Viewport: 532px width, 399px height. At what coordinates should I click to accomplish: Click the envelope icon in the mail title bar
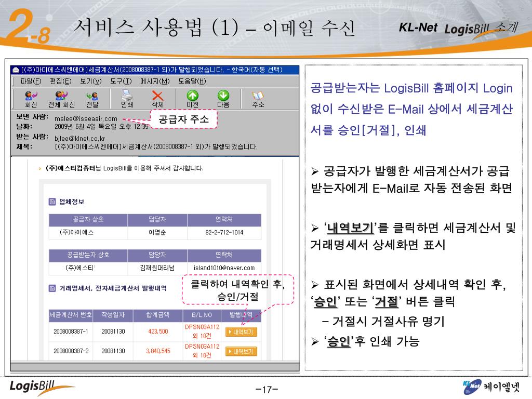(x=16, y=70)
